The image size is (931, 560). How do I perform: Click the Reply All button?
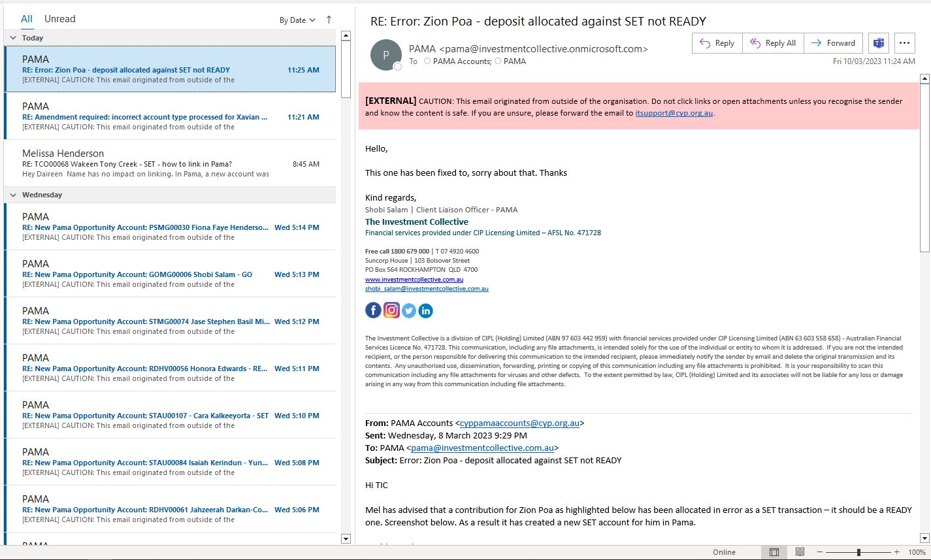click(773, 43)
